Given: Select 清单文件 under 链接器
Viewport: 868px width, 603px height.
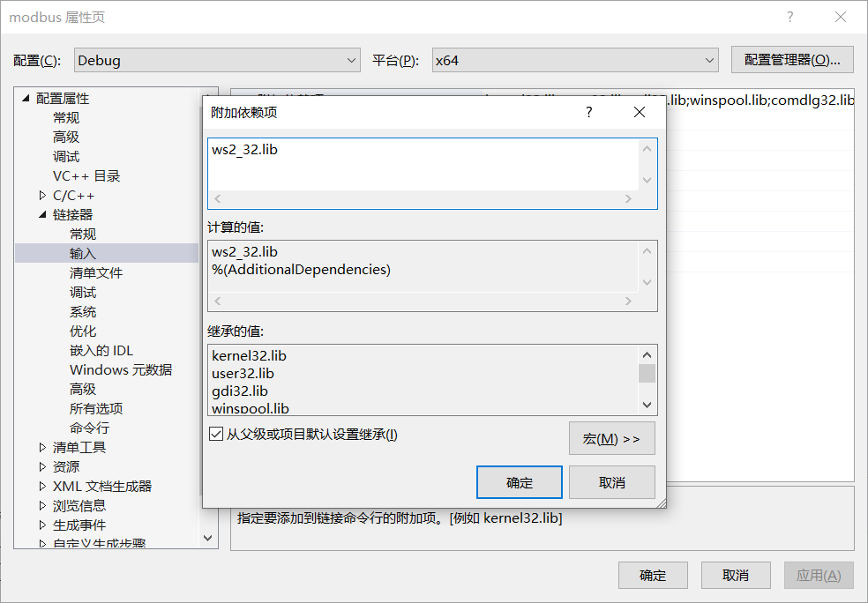Looking at the screenshot, I should tap(96, 272).
